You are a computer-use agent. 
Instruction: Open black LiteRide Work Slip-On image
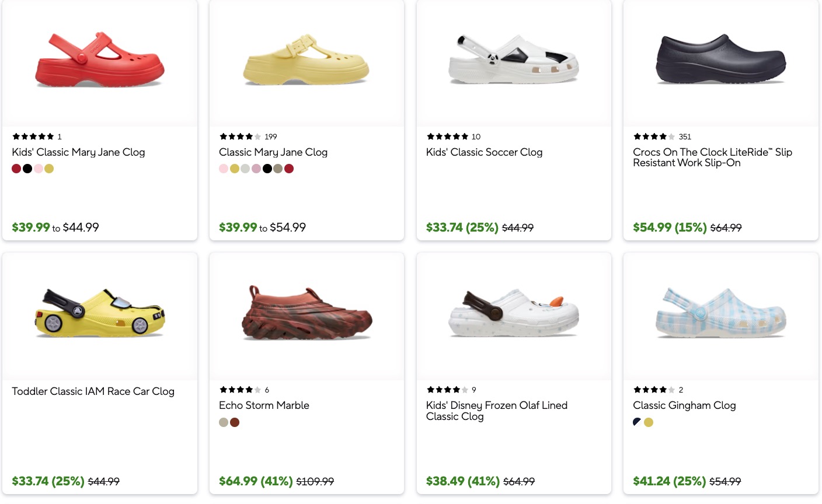coord(720,60)
